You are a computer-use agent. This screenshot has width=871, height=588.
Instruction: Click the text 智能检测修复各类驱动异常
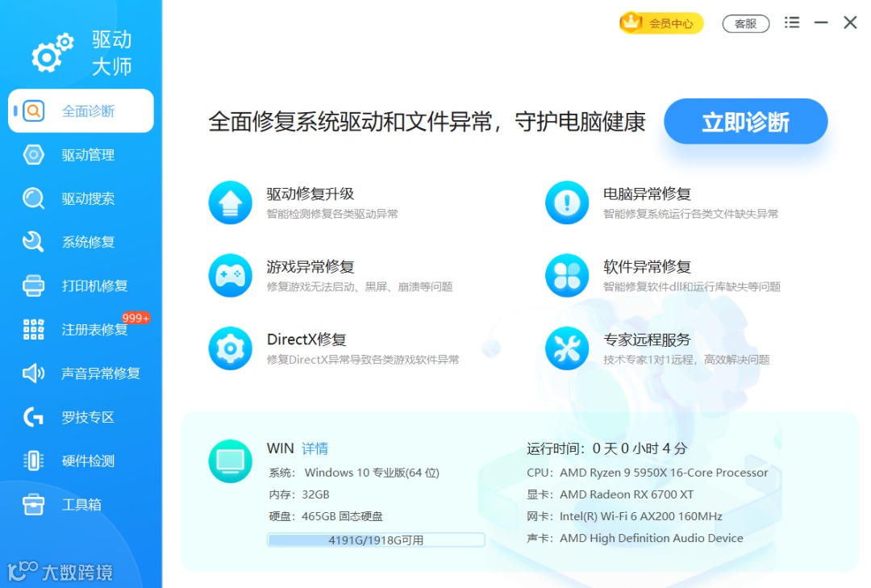pyautogui.click(x=332, y=214)
